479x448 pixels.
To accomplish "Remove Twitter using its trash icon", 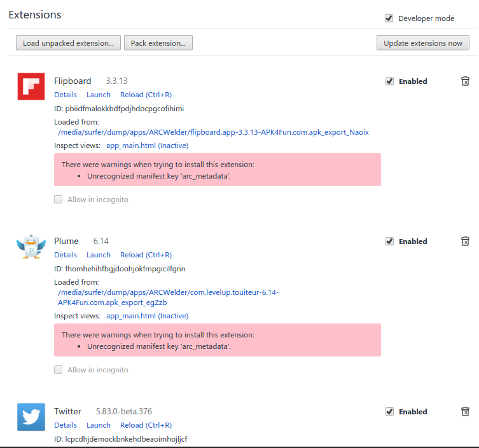I will (x=465, y=411).
